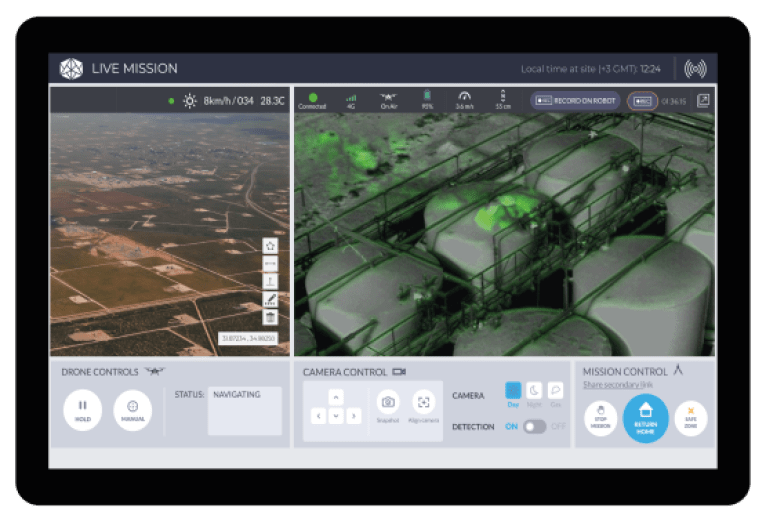766x522 pixels.
Task: Select the Day camera mode
Action: coord(513,391)
